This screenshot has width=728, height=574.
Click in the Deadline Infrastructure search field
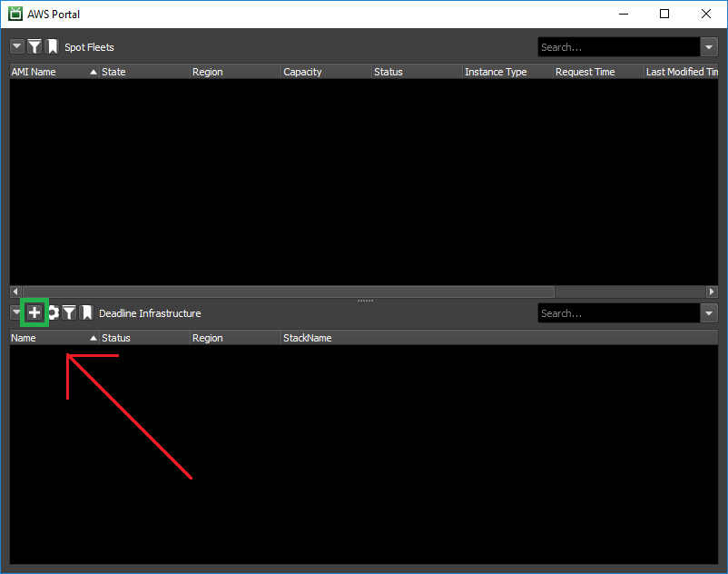617,313
